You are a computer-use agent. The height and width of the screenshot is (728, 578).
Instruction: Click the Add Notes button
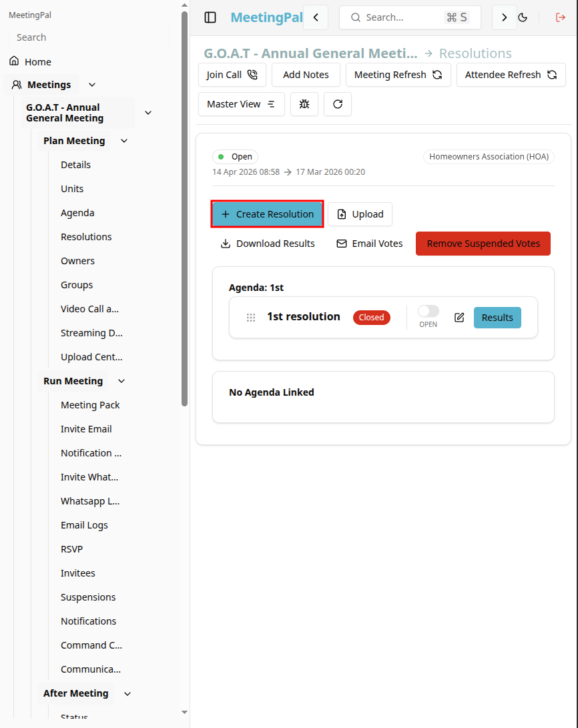pyautogui.click(x=306, y=75)
